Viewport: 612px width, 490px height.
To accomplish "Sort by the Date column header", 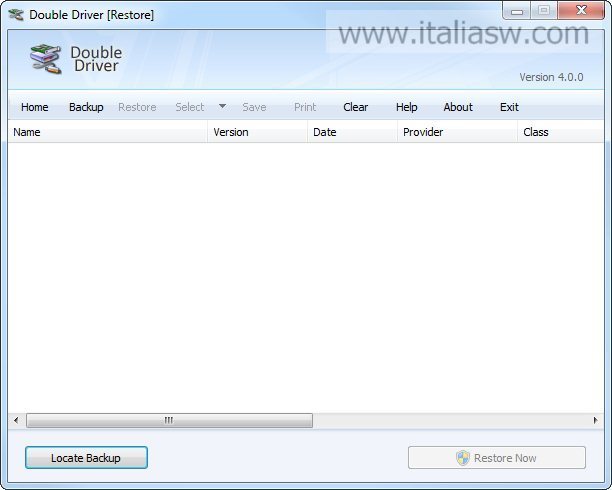I will (x=352, y=132).
